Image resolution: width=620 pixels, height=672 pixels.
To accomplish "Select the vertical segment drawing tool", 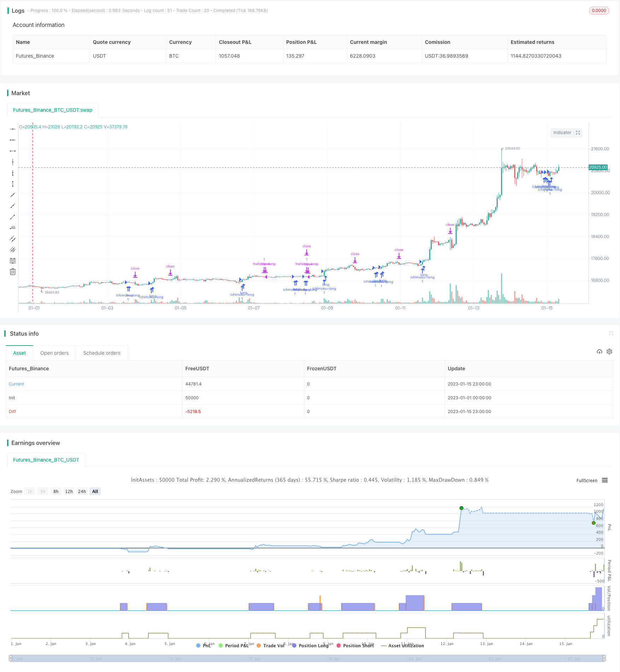I will click(x=13, y=184).
